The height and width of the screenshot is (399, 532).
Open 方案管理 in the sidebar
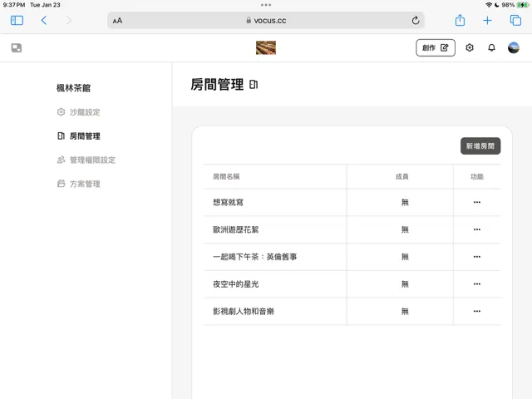coord(78,184)
